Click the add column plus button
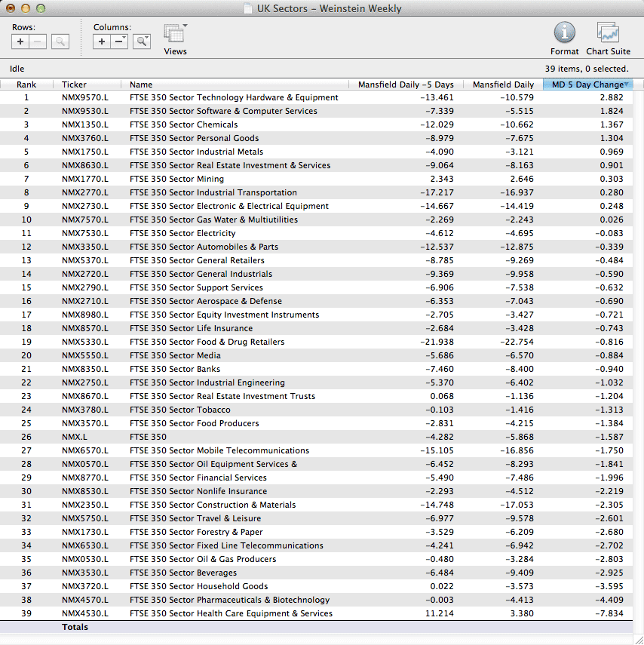The image size is (644, 645). pos(102,41)
